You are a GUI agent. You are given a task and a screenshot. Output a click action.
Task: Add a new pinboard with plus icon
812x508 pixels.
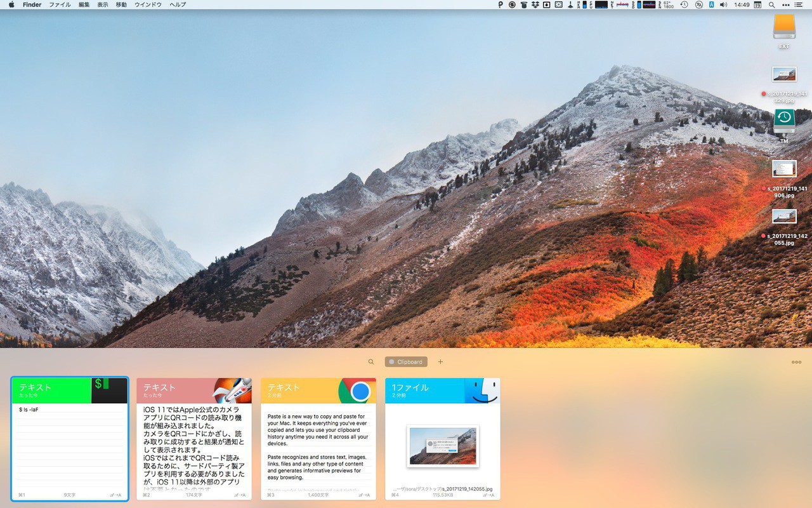click(x=440, y=362)
